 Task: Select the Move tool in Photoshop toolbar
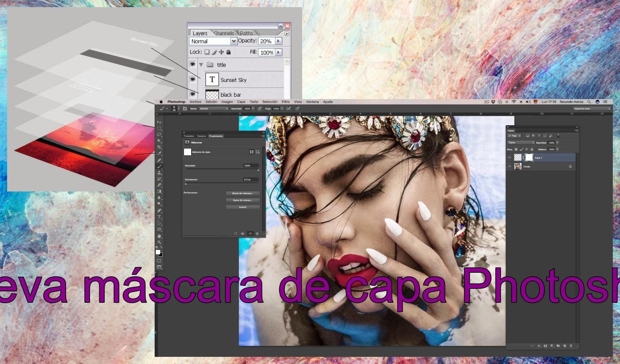tap(159, 122)
